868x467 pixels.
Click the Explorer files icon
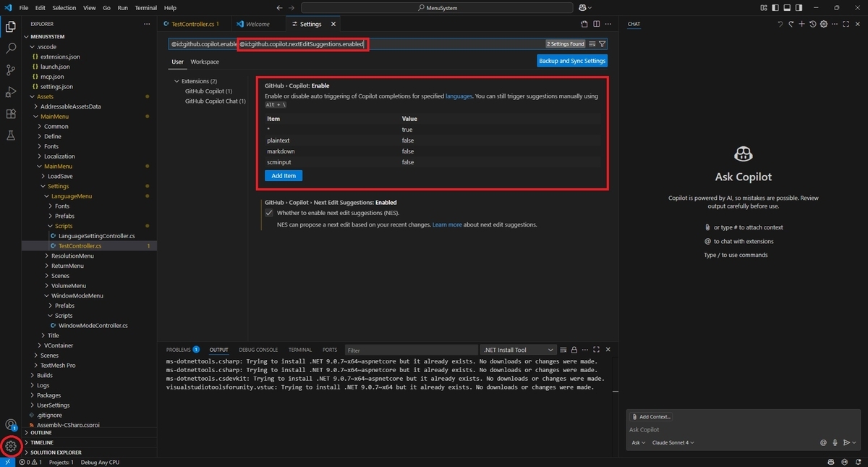click(11, 27)
